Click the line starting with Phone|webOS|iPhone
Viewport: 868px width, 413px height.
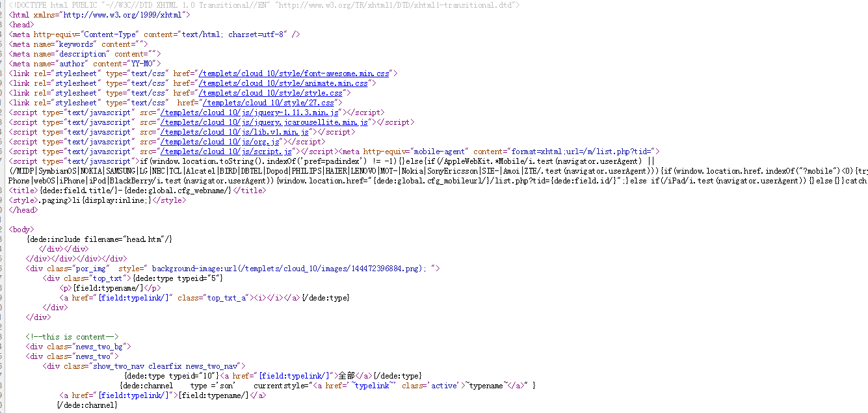[x=438, y=181]
